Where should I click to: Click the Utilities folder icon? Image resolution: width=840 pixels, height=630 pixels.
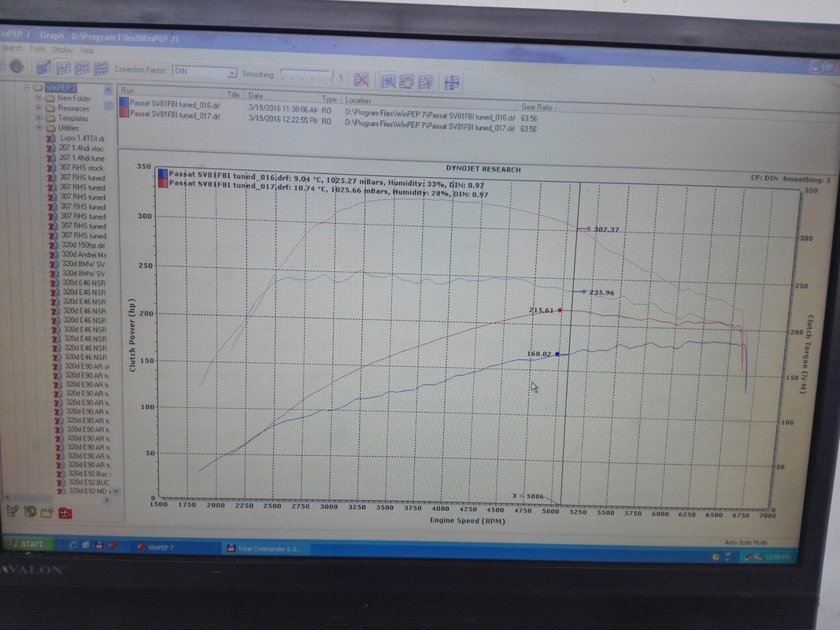[51, 128]
